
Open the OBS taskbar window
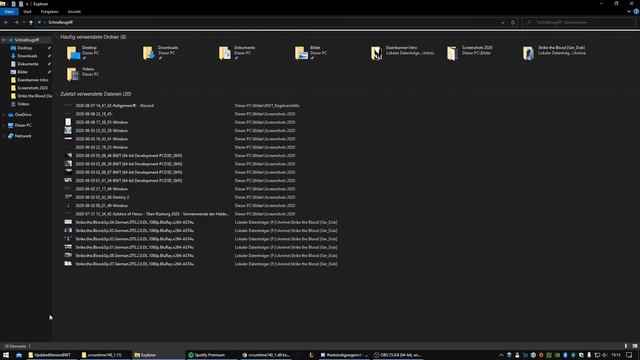pyautogui.click(x=397, y=355)
